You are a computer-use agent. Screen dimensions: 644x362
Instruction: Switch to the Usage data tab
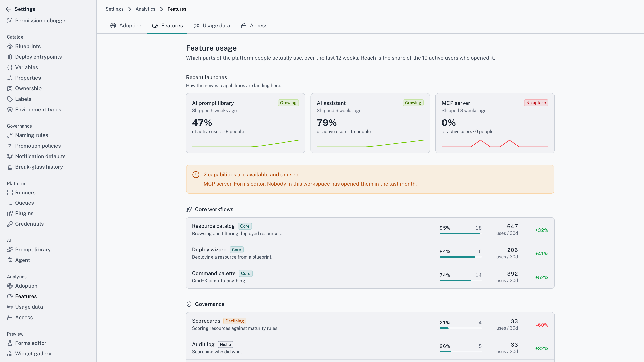point(212,26)
